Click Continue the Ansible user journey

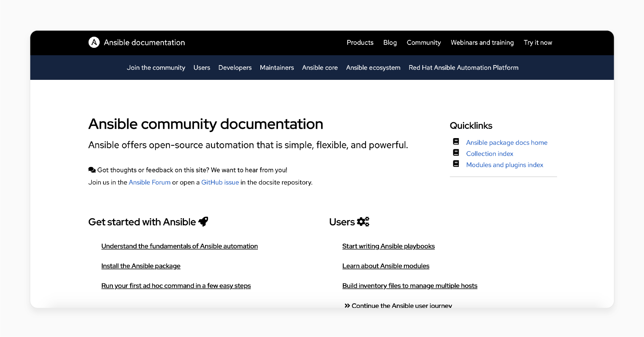(402, 306)
